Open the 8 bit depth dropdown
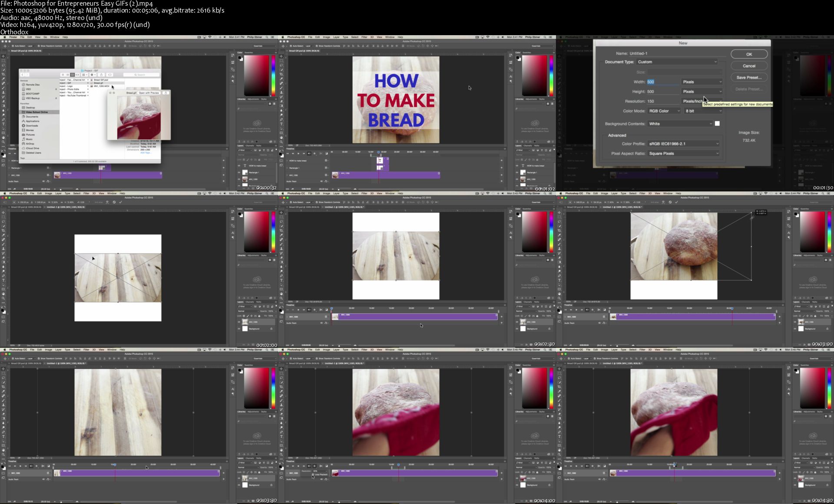The height and width of the screenshot is (504, 834). click(x=703, y=111)
